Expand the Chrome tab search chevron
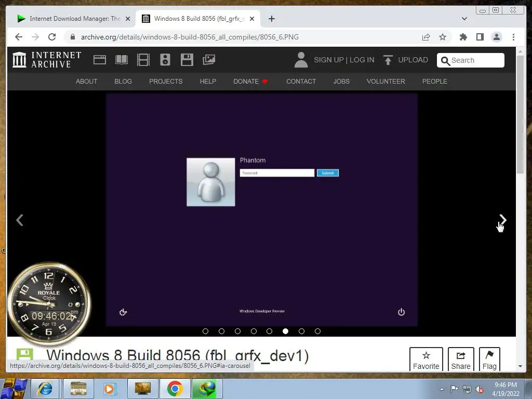The height and width of the screenshot is (399, 532). 464,19
